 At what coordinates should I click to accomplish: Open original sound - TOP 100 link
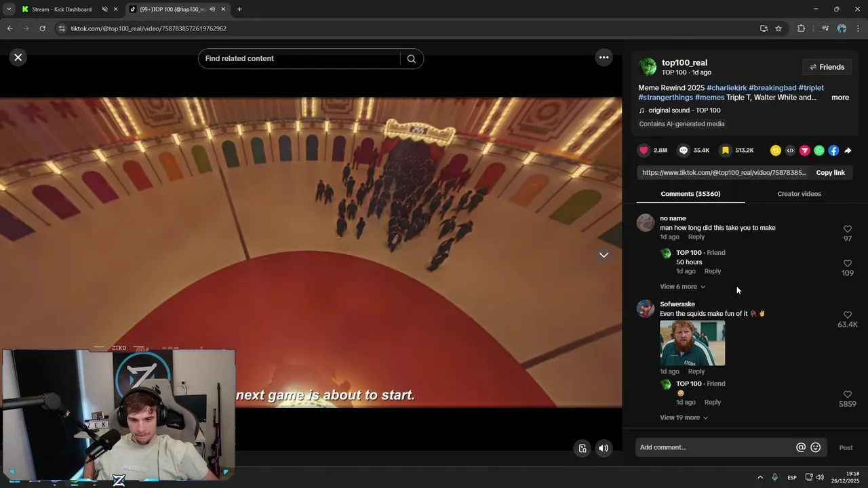[684, 110]
